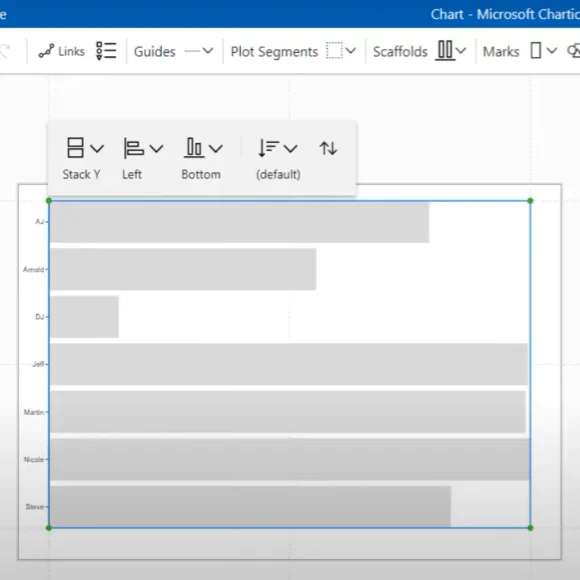Image resolution: width=580 pixels, height=580 pixels.
Task: Open the Marks dropdown chevron
Action: 551,51
